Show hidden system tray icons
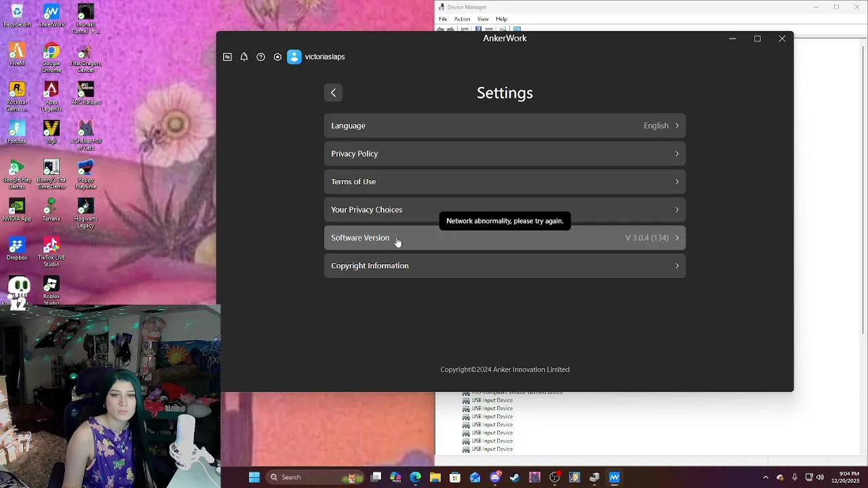The height and width of the screenshot is (488, 868). pos(766,477)
